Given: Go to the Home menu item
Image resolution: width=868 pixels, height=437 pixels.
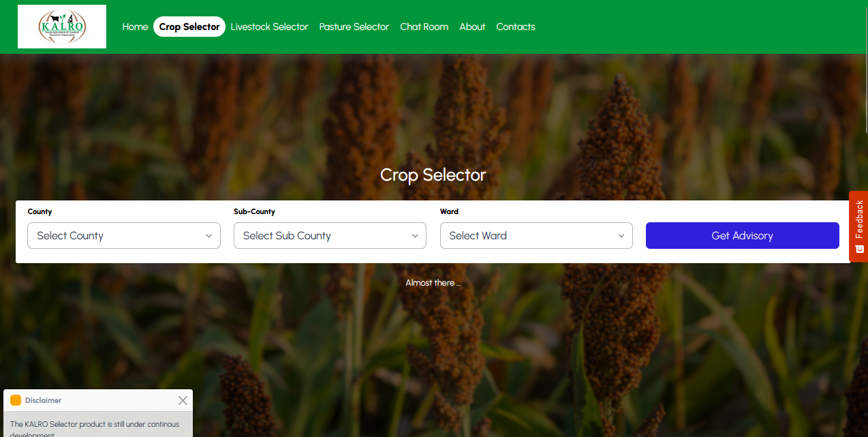Looking at the screenshot, I should point(135,27).
